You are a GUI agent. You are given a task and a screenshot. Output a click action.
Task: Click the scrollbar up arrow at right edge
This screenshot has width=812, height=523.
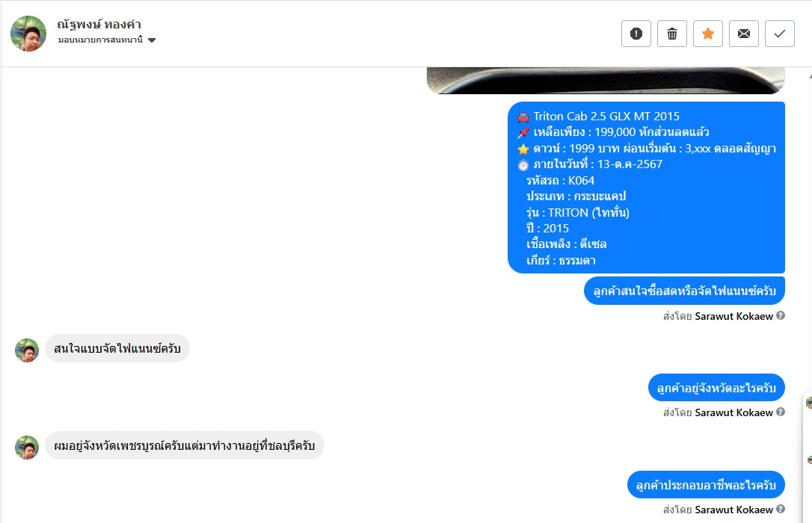click(x=810, y=75)
